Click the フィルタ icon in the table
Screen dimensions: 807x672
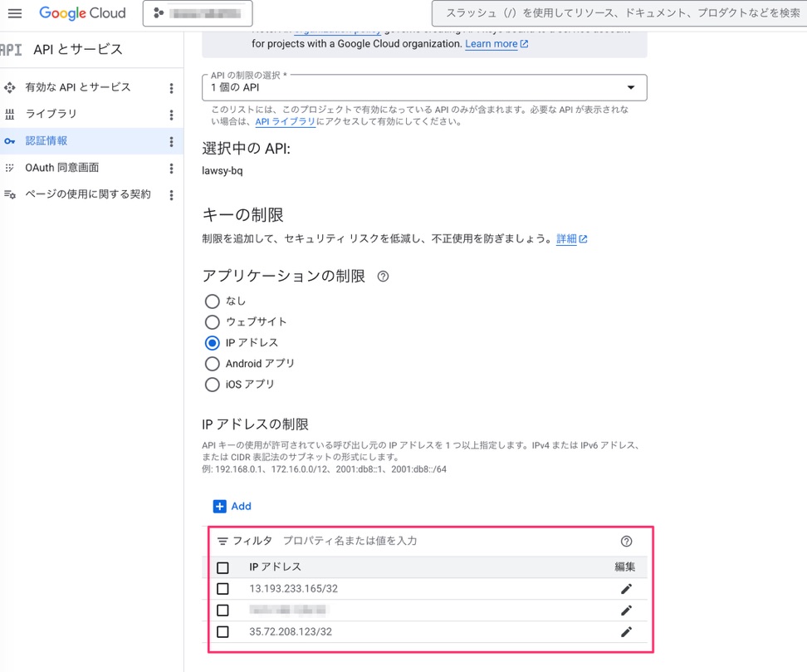click(223, 542)
